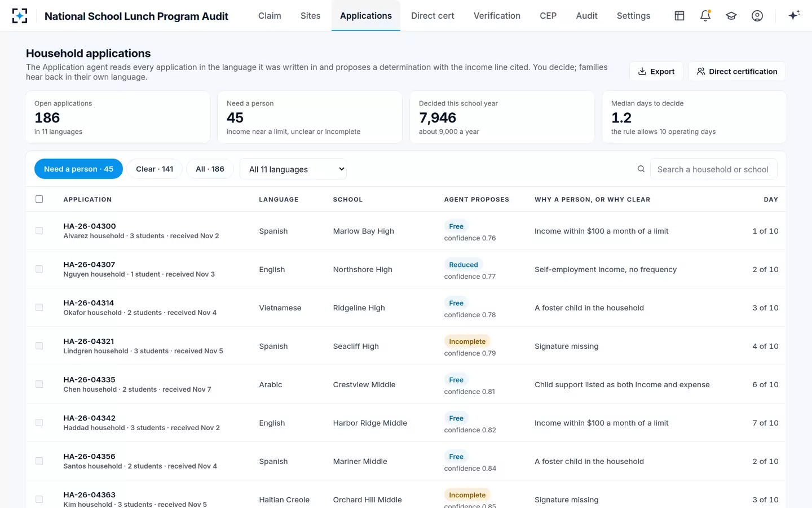Check the box for HA-26-04300
Image resolution: width=812 pixels, height=508 pixels.
[39, 230]
